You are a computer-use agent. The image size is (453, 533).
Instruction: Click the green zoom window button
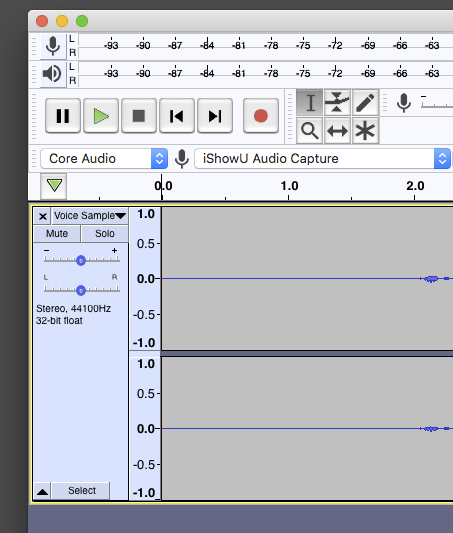(82, 21)
